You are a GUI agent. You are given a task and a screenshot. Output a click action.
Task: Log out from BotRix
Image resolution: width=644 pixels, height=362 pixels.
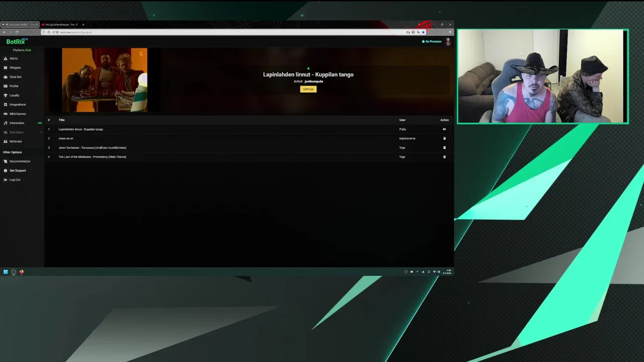(15, 179)
